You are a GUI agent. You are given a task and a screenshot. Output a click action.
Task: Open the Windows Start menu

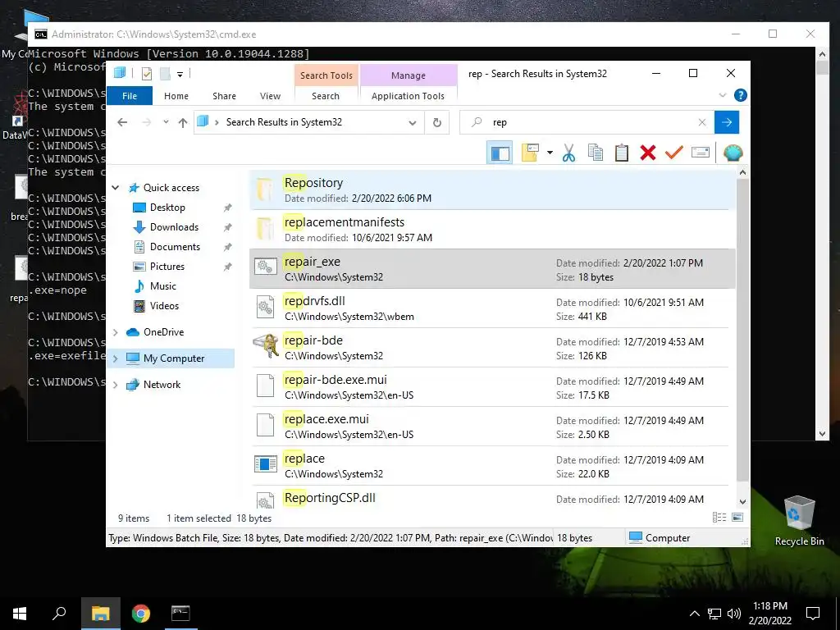coord(20,614)
